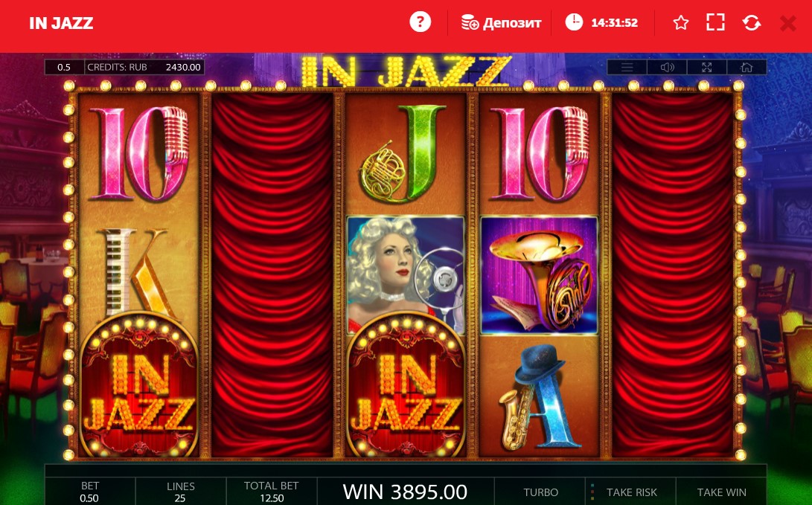Image resolution: width=812 pixels, height=505 pixels.
Task: Open the help question mark icon
Action: (420, 22)
